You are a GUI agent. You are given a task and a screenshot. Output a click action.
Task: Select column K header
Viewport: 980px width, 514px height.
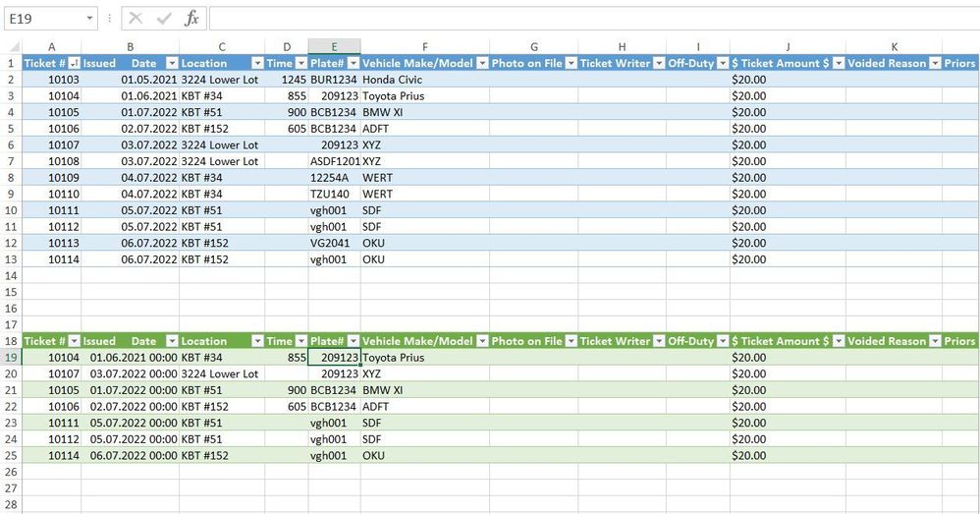894,47
